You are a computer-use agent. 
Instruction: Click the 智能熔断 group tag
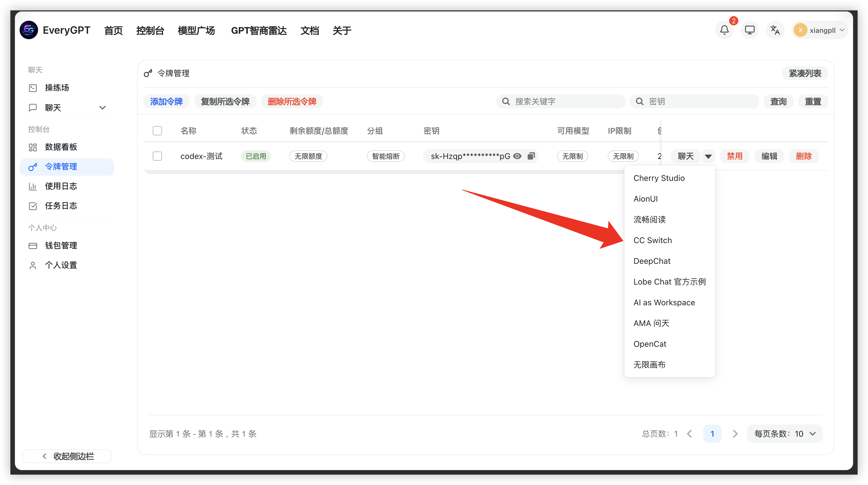point(386,156)
